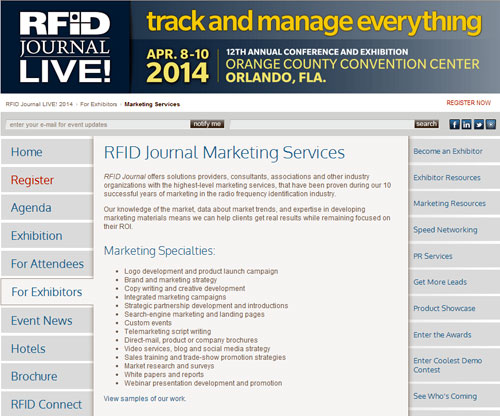Image resolution: width=500 pixels, height=416 pixels.
Task: Open the Event News menu item
Action: click(x=47, y=321)
